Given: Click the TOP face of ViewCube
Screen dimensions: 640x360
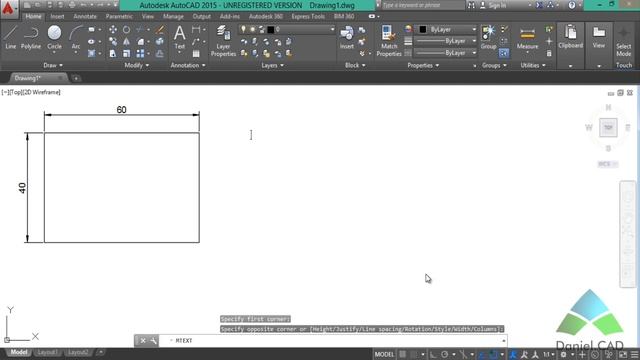Looking at the screenshot, I should [608, 128].
